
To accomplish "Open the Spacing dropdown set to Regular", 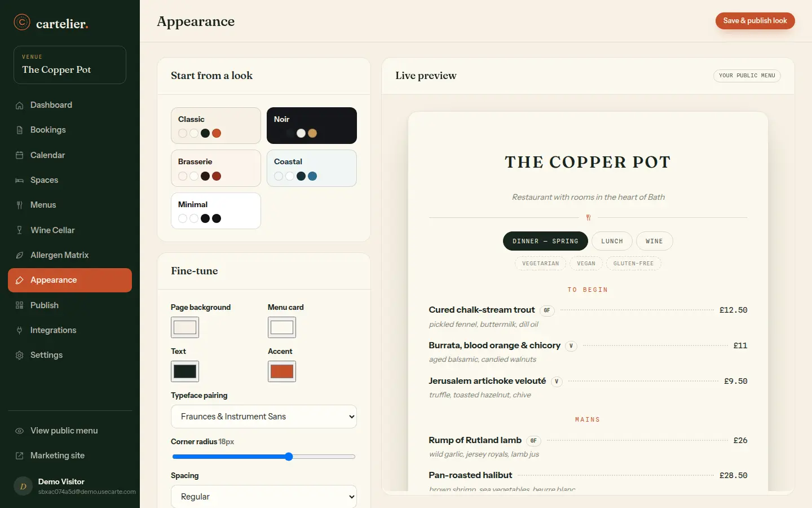I will (264, 497).
